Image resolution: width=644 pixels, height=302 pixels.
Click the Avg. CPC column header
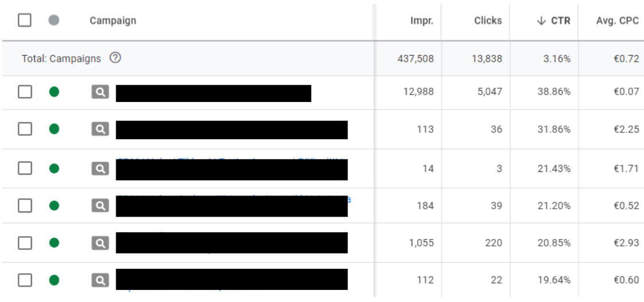[x=617, y=21]
